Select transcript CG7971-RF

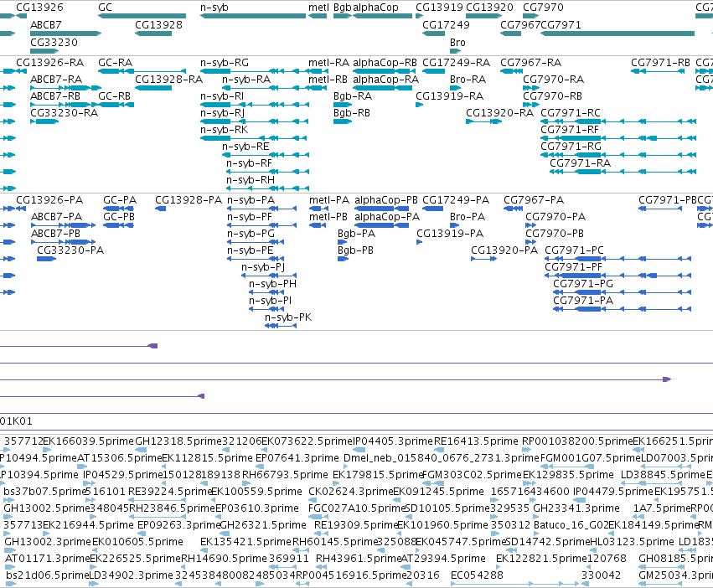569,130
